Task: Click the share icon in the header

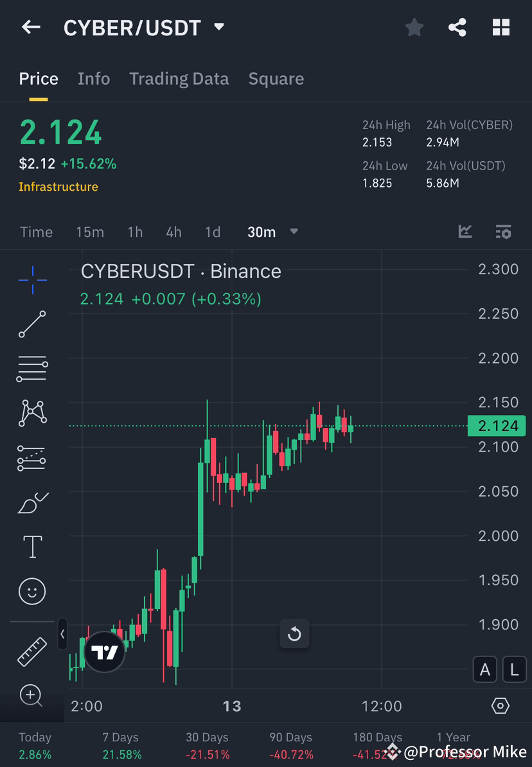Action: coord(457,27)
